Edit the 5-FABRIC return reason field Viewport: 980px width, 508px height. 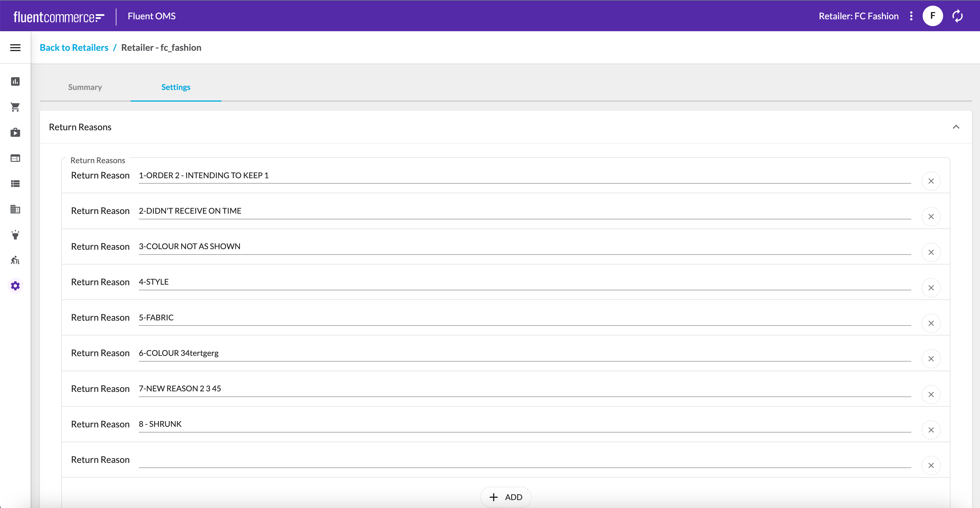tap(524, 318)
